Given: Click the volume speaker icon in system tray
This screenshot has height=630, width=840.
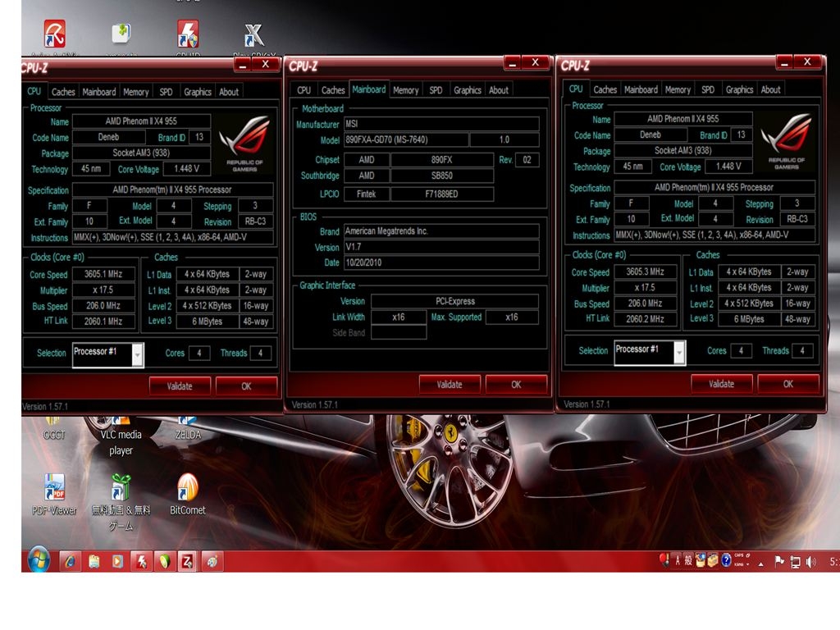Looking at the screenshot, I should (811, 562).
